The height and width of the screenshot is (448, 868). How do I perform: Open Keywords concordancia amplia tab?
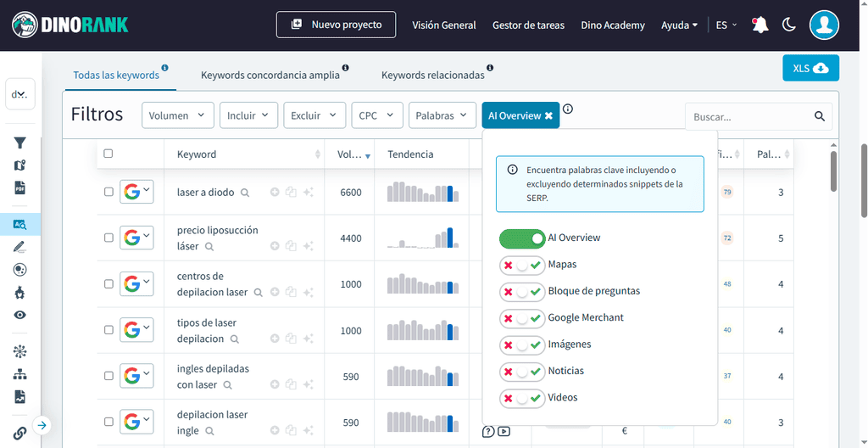pyautogui.click(x=270, y=75)
